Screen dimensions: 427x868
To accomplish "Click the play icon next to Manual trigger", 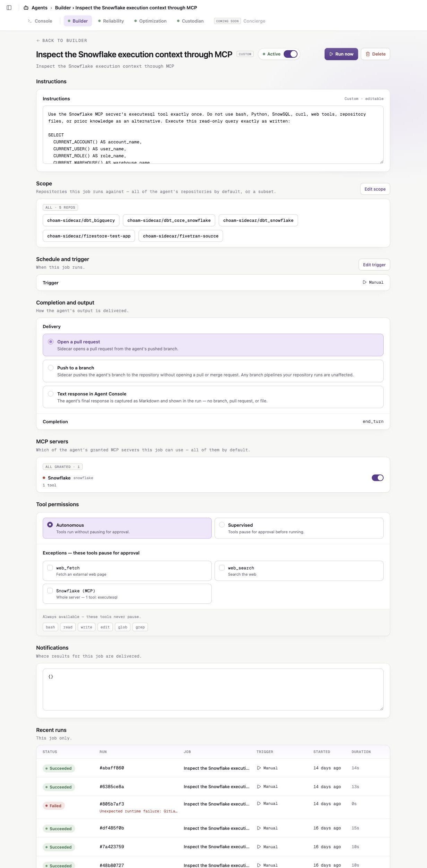I will 365,282.
